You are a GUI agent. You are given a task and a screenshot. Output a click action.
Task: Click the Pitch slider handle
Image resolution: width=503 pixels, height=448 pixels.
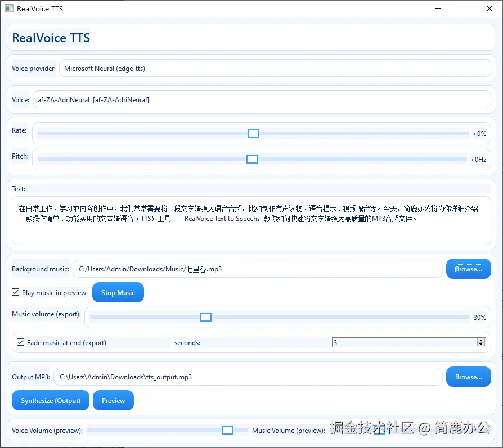(252, 159)
